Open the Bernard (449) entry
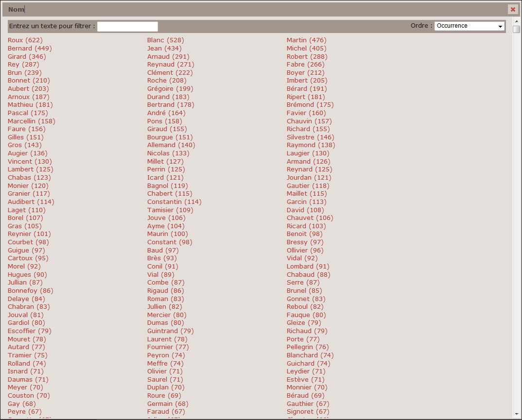This screenshot has width=522, height=420. point(30,49)
